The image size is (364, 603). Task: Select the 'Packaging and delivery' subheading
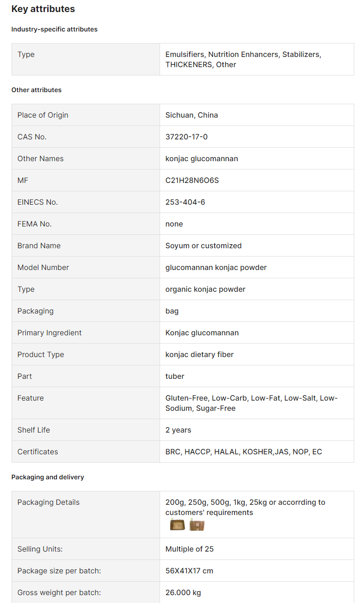tap(48, 477)
